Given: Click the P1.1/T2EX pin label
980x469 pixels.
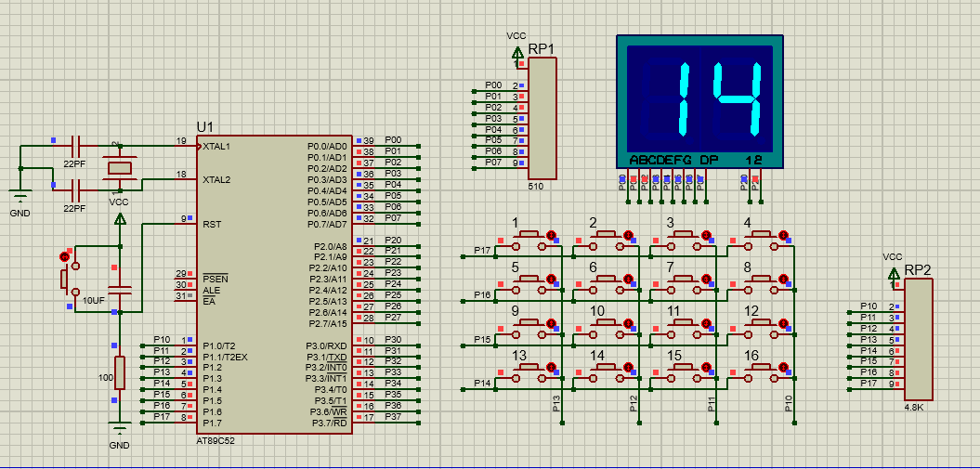Looking at the screenshot, I should (x=225, y=357).
